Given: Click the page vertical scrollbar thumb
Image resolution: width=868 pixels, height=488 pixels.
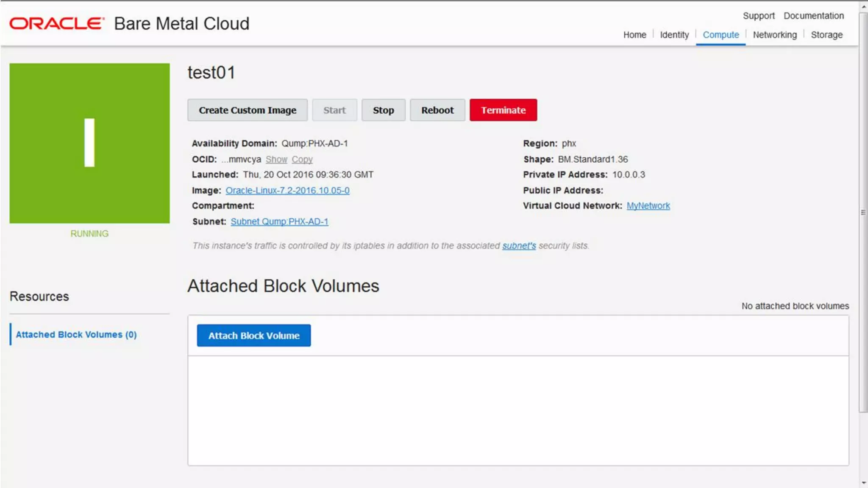Looking at the screenshot, I should (863, 212).
